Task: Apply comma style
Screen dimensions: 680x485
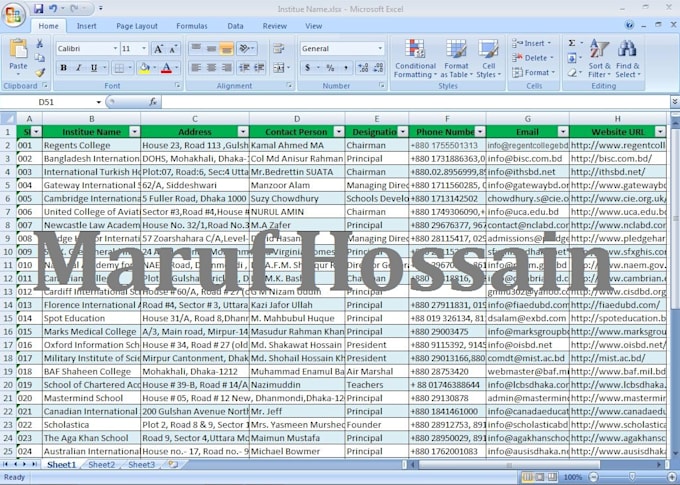Action: 346,68
